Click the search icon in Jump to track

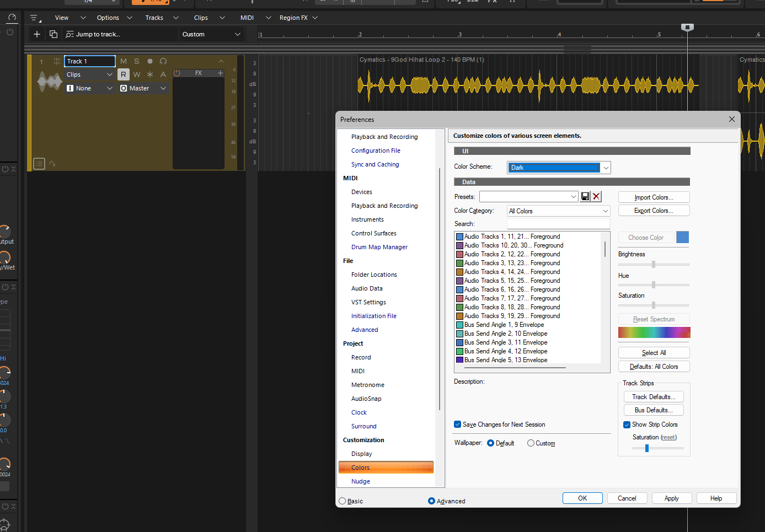click(69, 34)
